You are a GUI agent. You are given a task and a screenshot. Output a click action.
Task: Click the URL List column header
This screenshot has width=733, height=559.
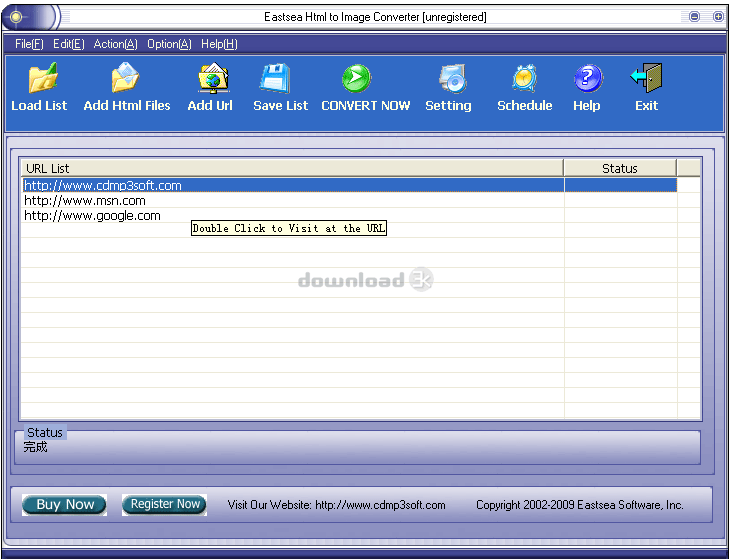pyautogui.click(x=290, y=168)
